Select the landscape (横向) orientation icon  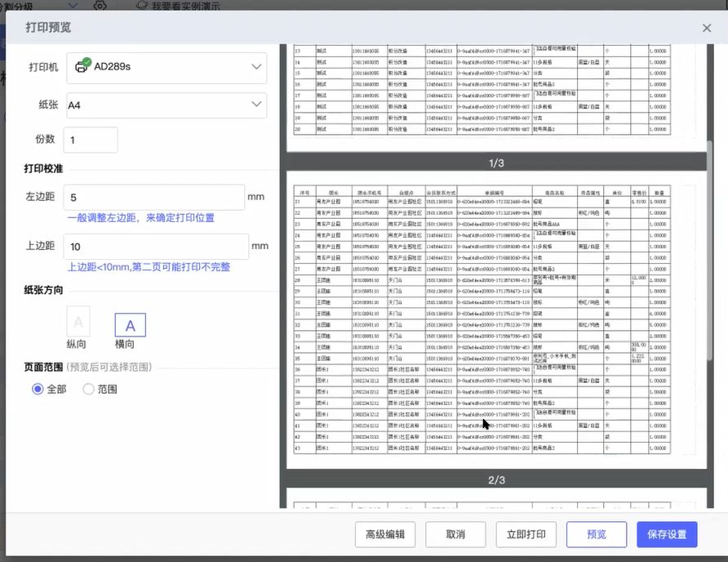coord(130,325)
